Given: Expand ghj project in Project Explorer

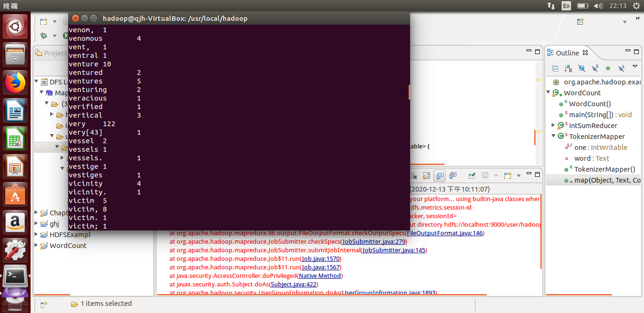Looking at the screenshot, I should point(36,223).
